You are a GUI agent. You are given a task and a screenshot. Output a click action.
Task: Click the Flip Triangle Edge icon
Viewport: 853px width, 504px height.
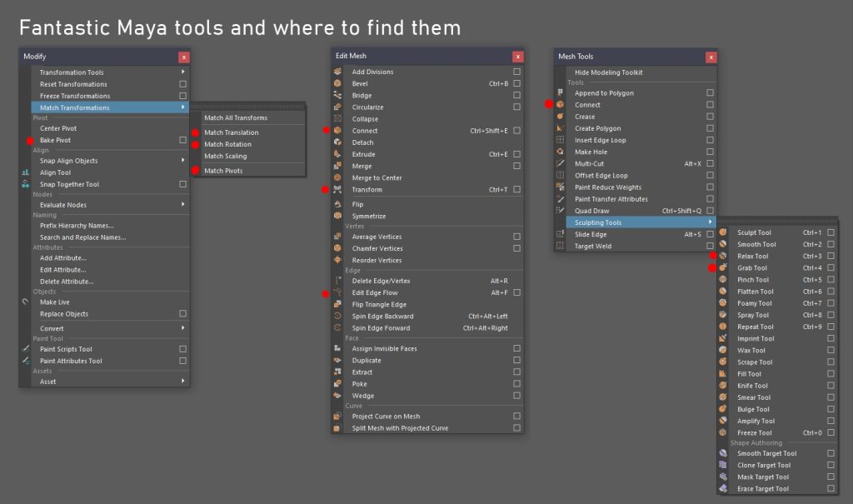pos(337,304)
